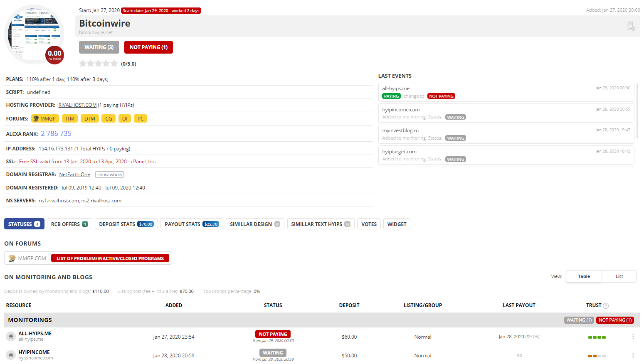
Task: Switch to the VOTES tab
Action: point(369,224)
